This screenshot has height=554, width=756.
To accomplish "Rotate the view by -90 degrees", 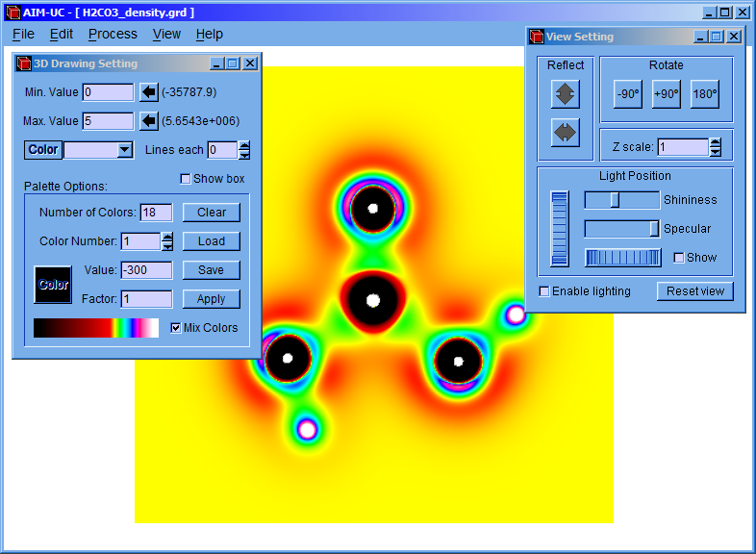I will (x=628, y=94).
